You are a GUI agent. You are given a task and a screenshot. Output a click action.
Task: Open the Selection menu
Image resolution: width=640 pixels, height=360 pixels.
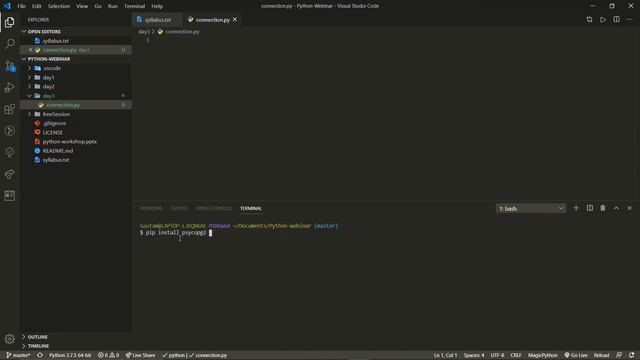[x=59, y=6]
